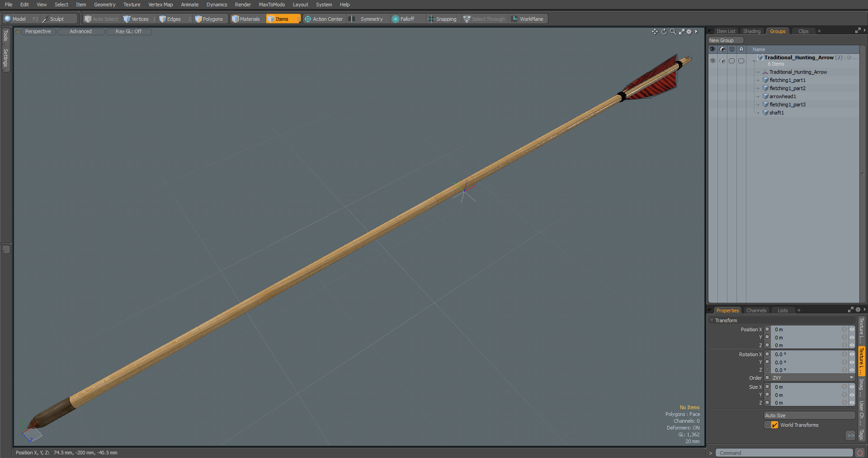Viewport: 868px width, 458px height.
Task: Toggle WorkPlane in the toolbar
Action: point(528,19)
